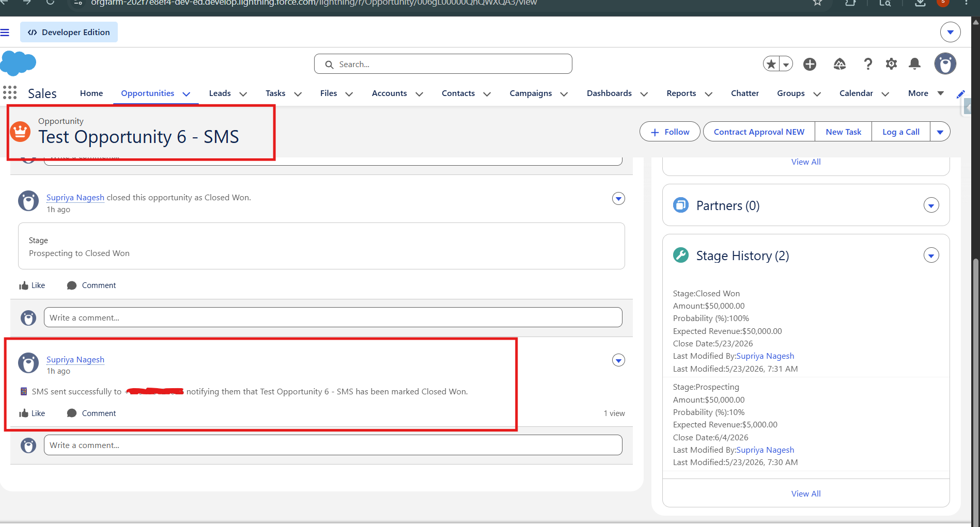This screenshot has width=980, height=527.
Task: Comment on the Closed Won feed post
Action: click(x=91, y=285)
